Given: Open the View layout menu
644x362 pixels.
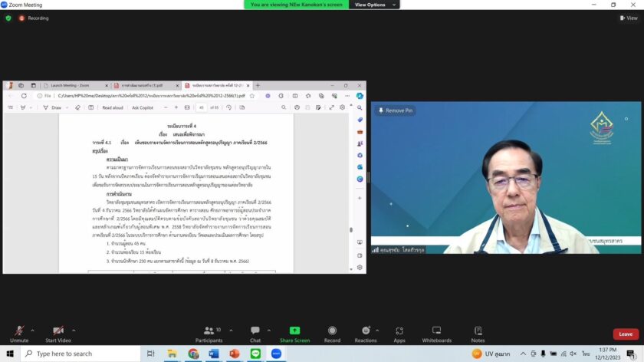Looking at the screenshot, I should tap(628, 18).
